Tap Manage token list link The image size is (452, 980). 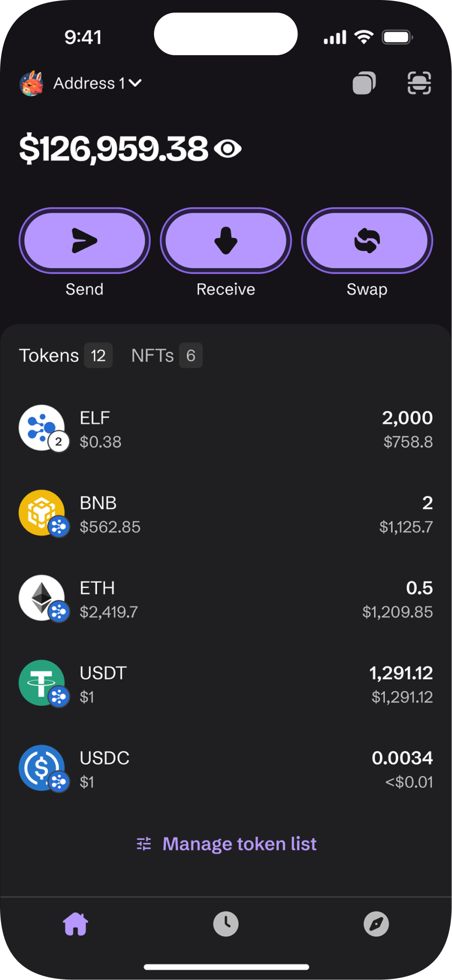227,844
